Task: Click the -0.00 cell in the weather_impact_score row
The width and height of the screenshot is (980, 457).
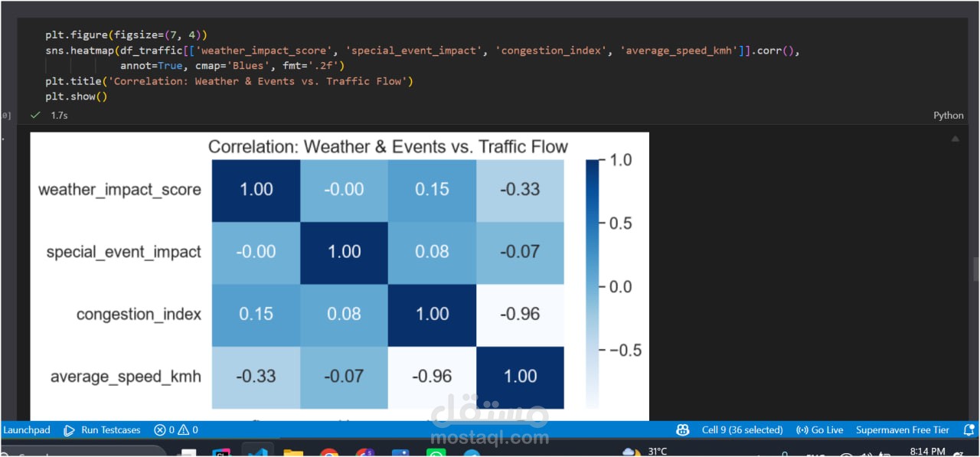Action: (x=344, y=189)
